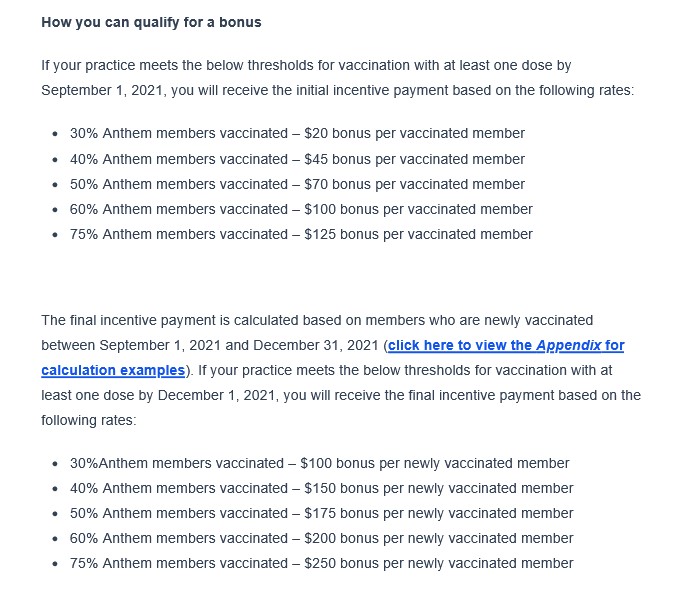Viewport: 691px width, 601px height.
Task: Click the 75% members $125 bonus bullet
Action: [x=301, y=234]
